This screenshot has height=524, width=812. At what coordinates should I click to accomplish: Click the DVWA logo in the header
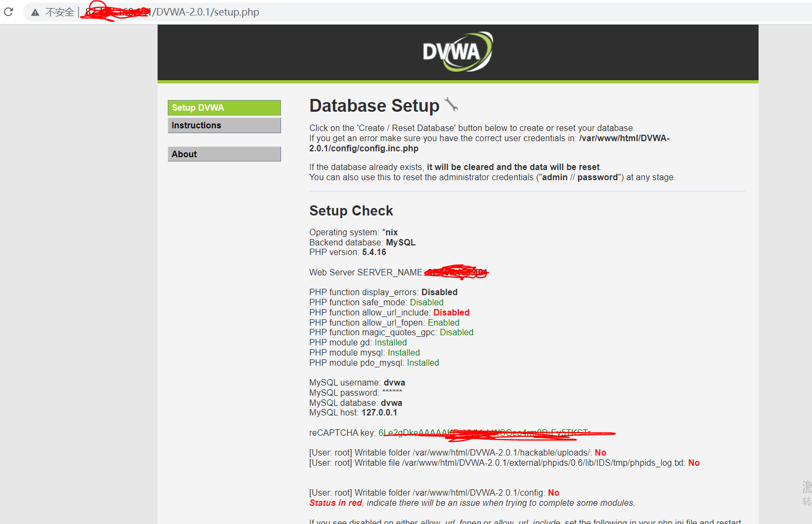pyautogui.click(x=457, y=52)
